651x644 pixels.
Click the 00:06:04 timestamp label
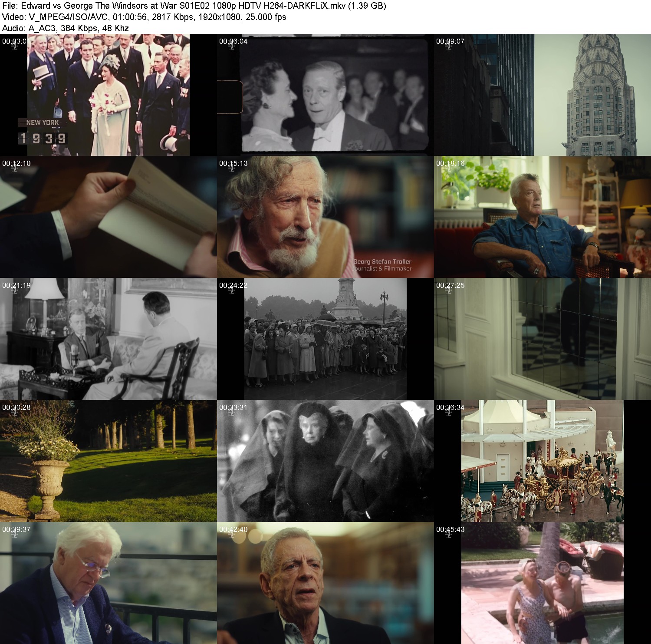coord(233,41)
